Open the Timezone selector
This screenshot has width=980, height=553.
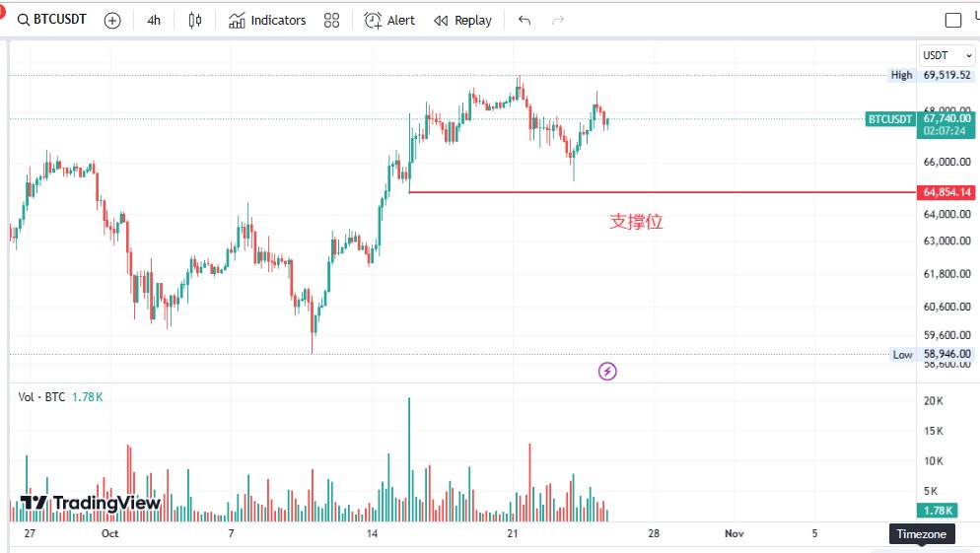coord(922,533)
